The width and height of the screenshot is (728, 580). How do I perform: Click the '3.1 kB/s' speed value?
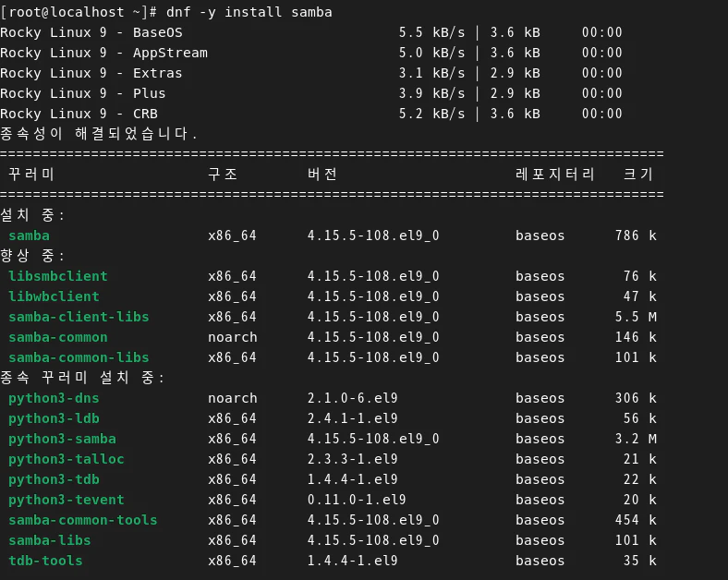click(431, 73)
